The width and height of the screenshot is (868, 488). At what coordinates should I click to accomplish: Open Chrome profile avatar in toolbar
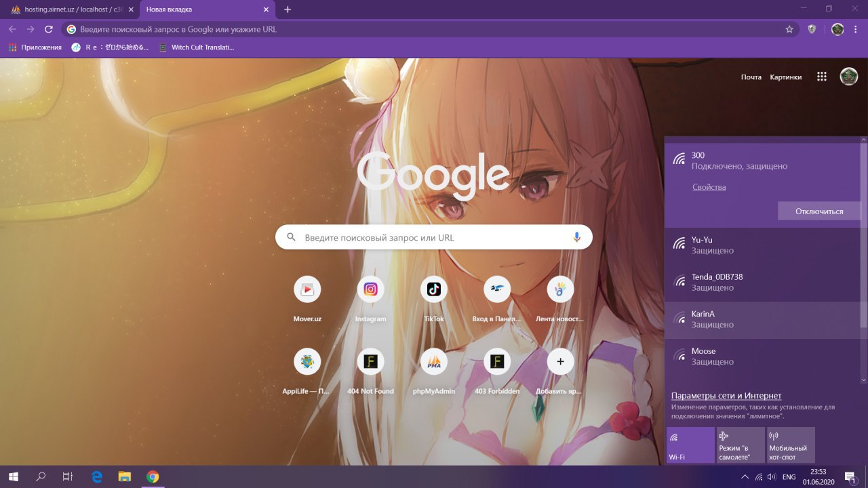[x=837, y=29]
